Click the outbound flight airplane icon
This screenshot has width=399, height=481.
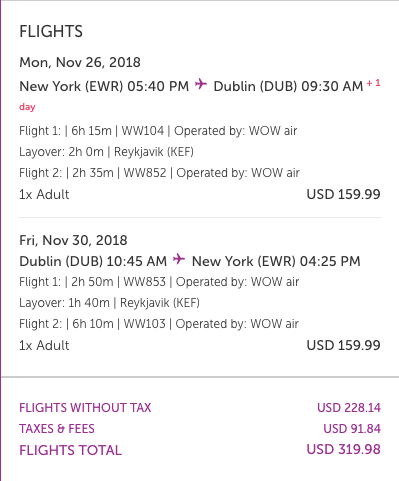(x=201, y=84)
